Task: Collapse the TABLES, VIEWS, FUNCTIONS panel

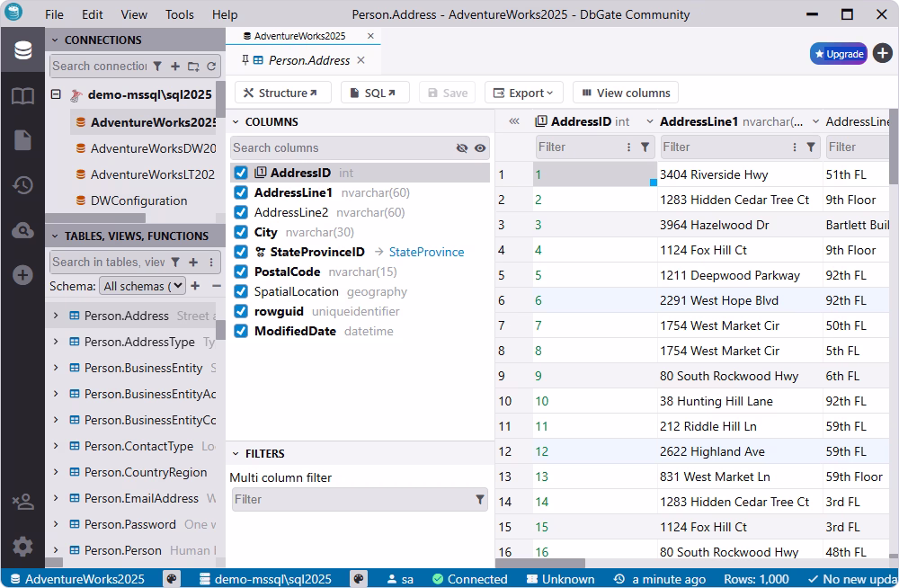Action: 55,236
